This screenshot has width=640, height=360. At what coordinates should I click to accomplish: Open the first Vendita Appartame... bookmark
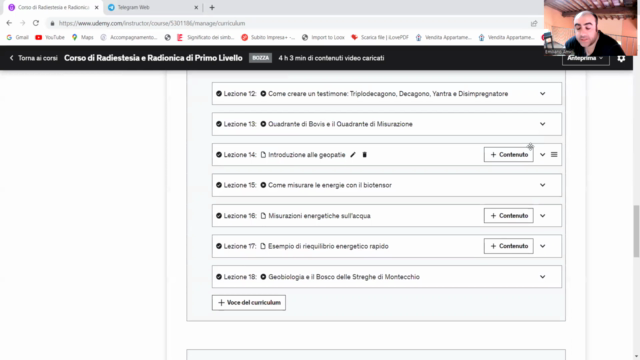point(443,37)
